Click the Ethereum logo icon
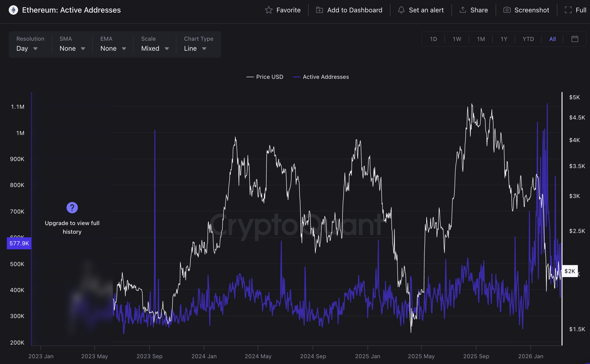 click(x=13, y=10)
